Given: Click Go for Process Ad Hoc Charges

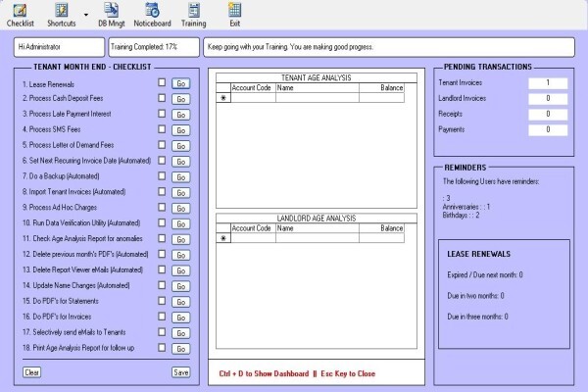Looking at the screenshot, I should tap(180, 208).
